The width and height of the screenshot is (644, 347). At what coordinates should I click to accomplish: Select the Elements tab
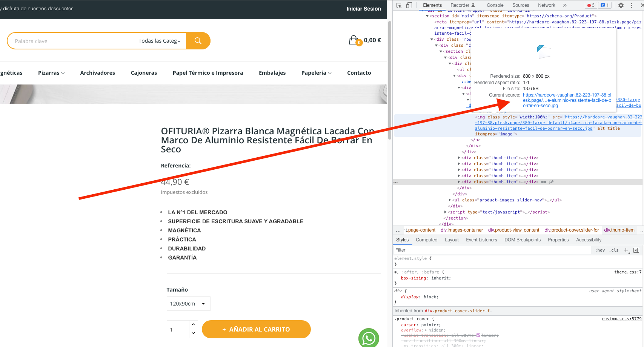432,5
